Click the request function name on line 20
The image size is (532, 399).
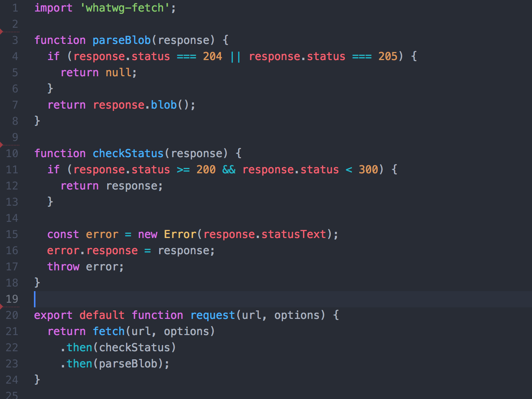point(212,315)
